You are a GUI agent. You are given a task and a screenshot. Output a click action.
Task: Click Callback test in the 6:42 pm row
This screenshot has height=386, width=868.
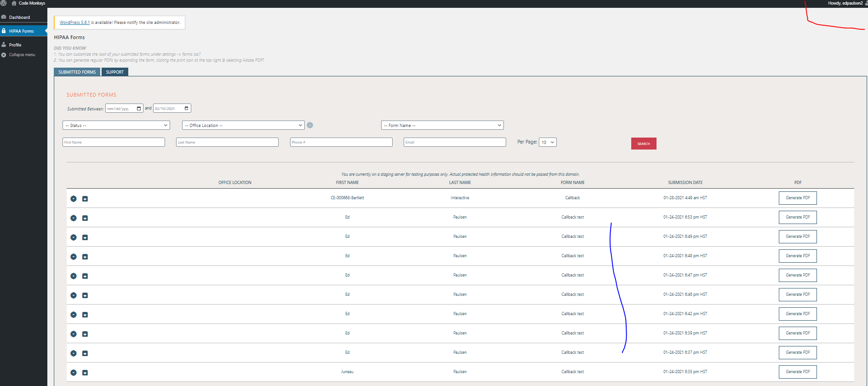point(572,314)
